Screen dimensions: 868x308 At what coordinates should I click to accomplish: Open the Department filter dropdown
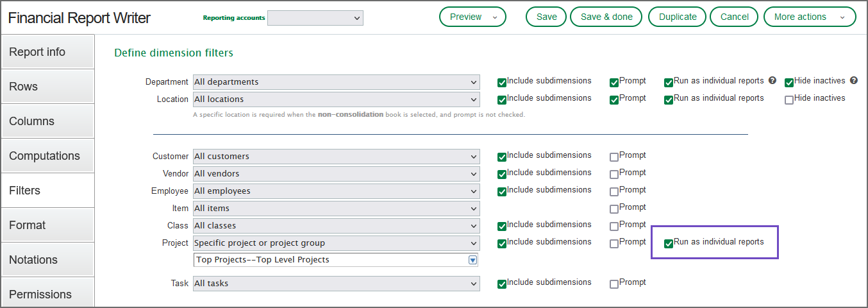click(x=336, y=82)
